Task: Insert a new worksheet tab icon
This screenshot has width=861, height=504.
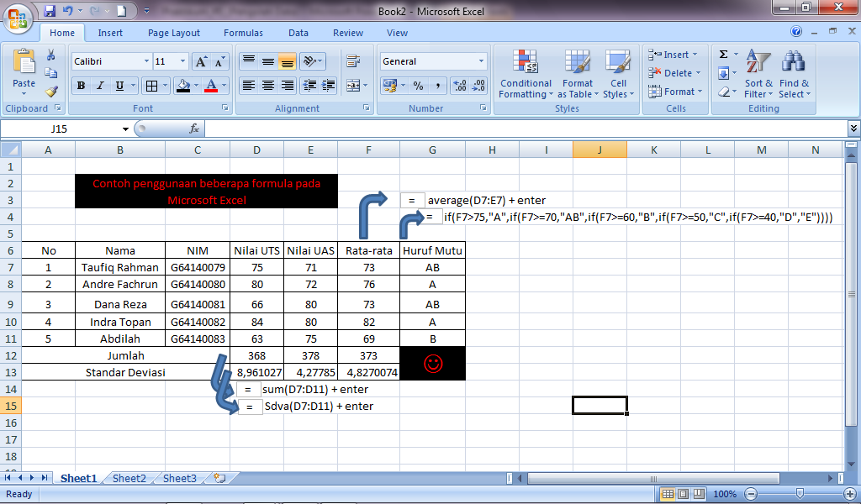Action: pyautogui.click(x=219, y=478)
